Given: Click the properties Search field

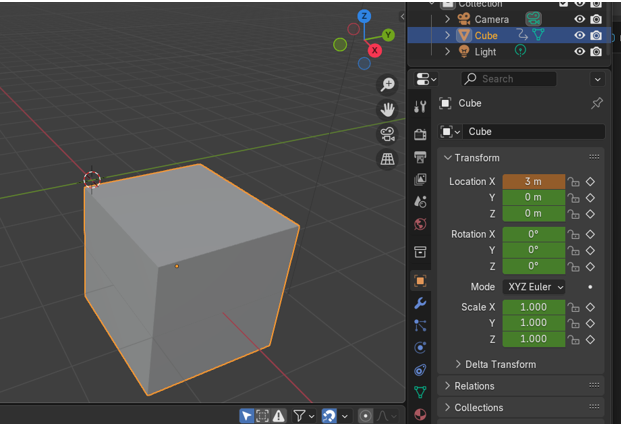Looking at the screenshot, I should [508, 79].
